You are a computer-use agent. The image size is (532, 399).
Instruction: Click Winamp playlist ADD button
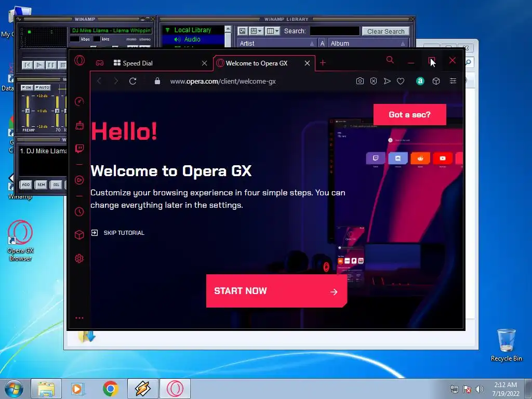click(26, 184)
